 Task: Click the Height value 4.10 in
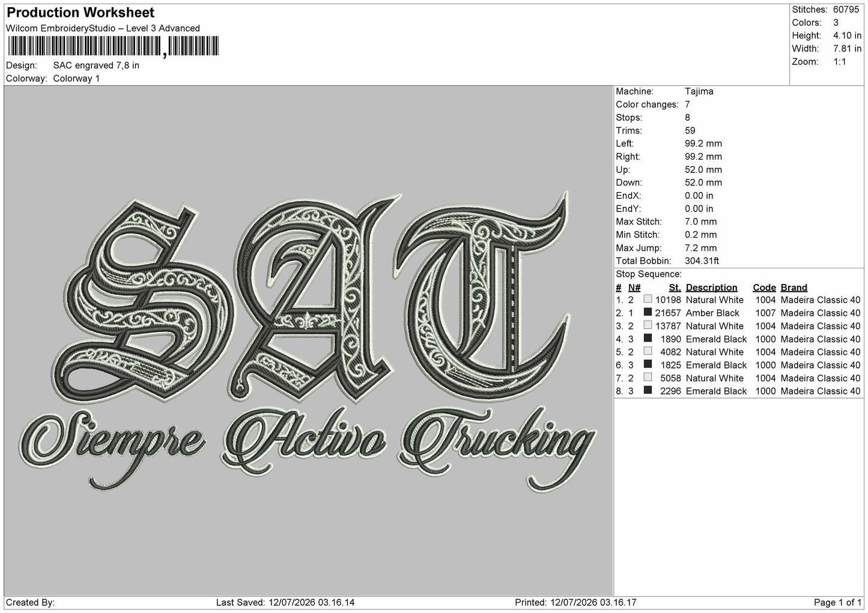[847, 35]
